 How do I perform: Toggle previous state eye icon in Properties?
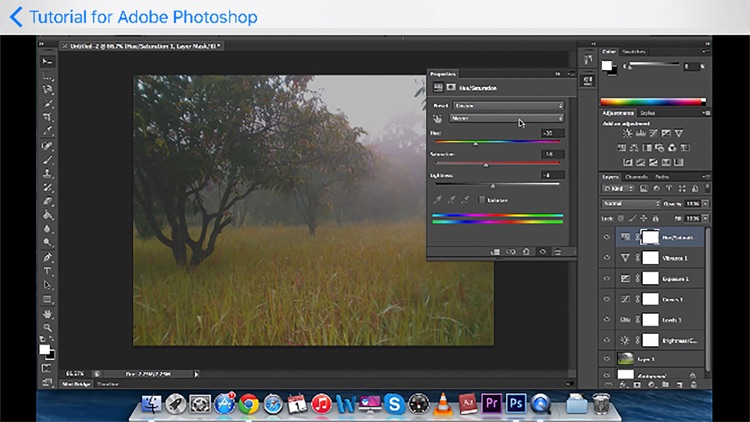[511, 252]
